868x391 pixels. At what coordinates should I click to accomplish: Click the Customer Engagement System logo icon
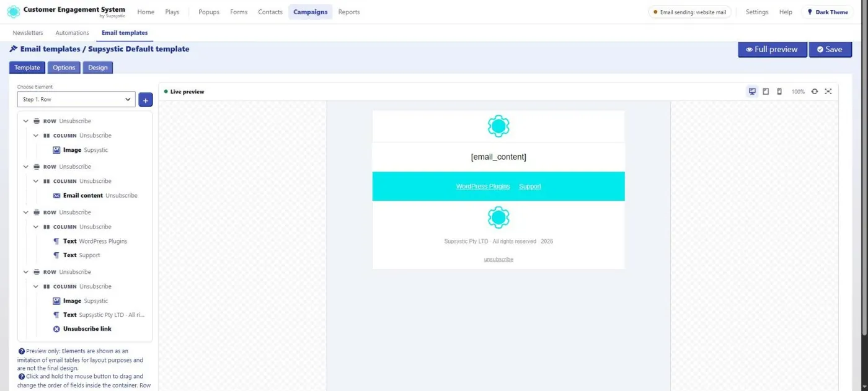click(x=13, y=12)
